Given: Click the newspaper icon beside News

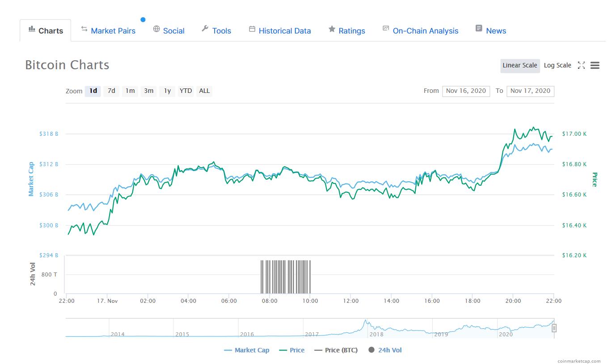Looking at the screenshot, I should 479,29.
